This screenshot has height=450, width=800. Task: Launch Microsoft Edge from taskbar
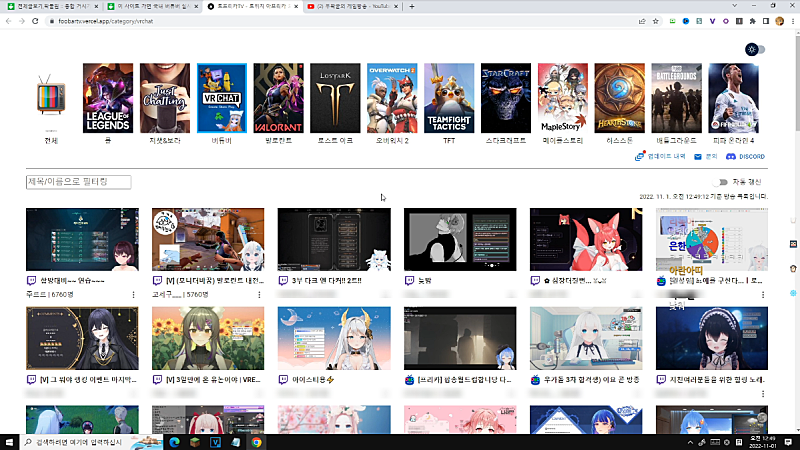click(x=174, y=442)
